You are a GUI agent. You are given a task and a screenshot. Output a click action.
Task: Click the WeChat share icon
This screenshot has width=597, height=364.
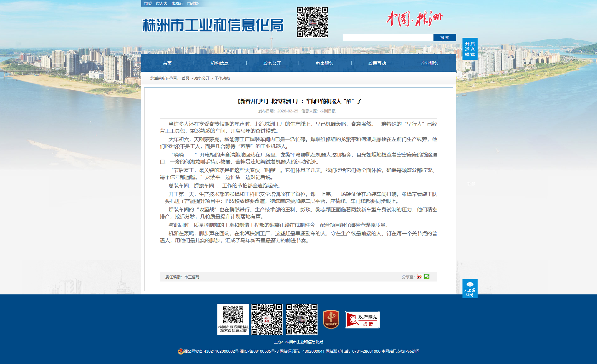point(427,276)
